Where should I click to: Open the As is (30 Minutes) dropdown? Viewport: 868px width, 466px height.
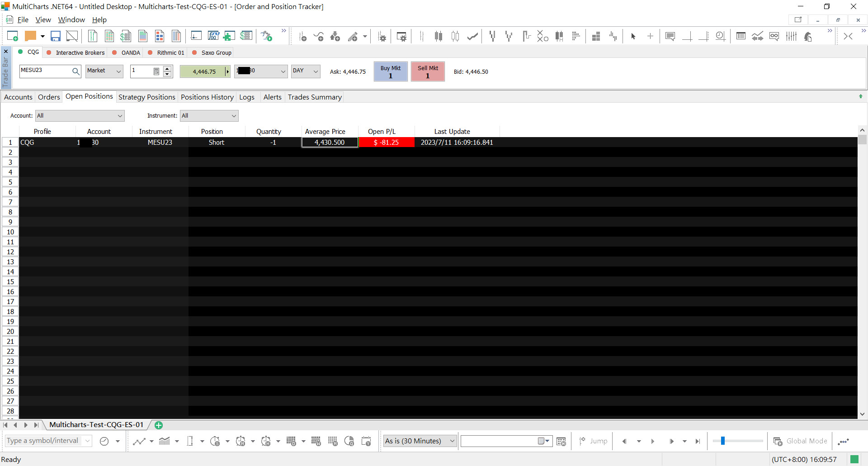[x=420, y=441]
